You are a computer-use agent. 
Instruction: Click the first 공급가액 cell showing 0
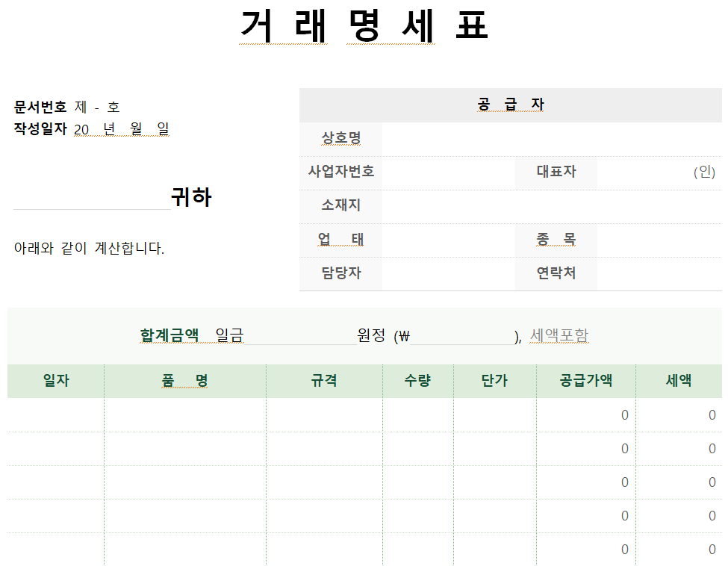587,415
